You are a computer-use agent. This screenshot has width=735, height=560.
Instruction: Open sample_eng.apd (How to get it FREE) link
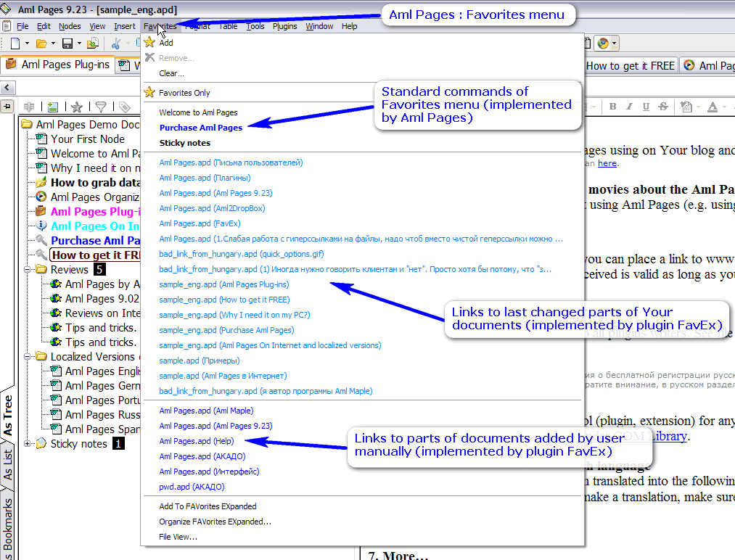224,300
